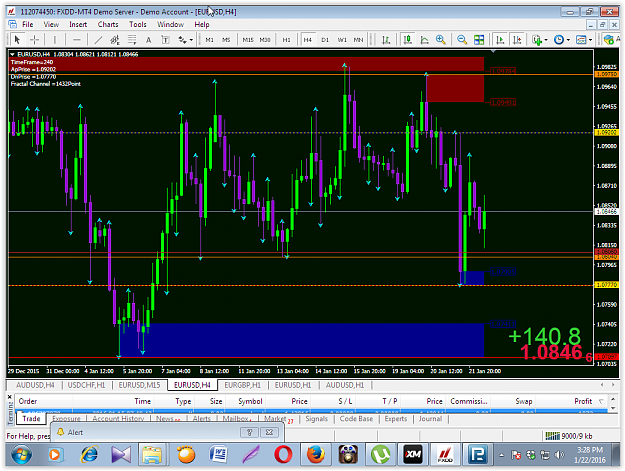
Task: Draw a vertical line on chart
Action: pyautogui.click(x=55, y=39)
